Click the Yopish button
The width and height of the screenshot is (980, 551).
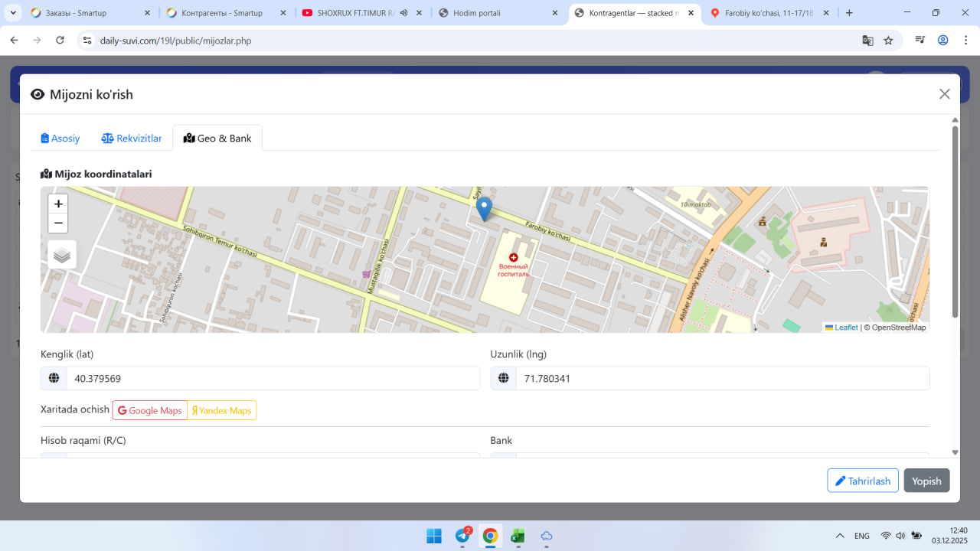tap(926, 481)
